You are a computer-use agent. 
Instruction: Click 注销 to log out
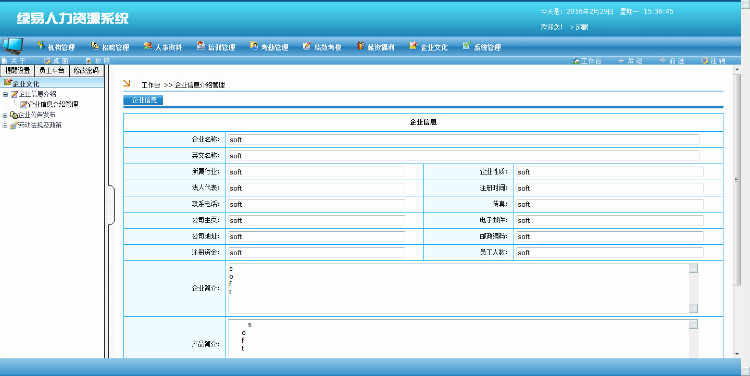(714, 61)
